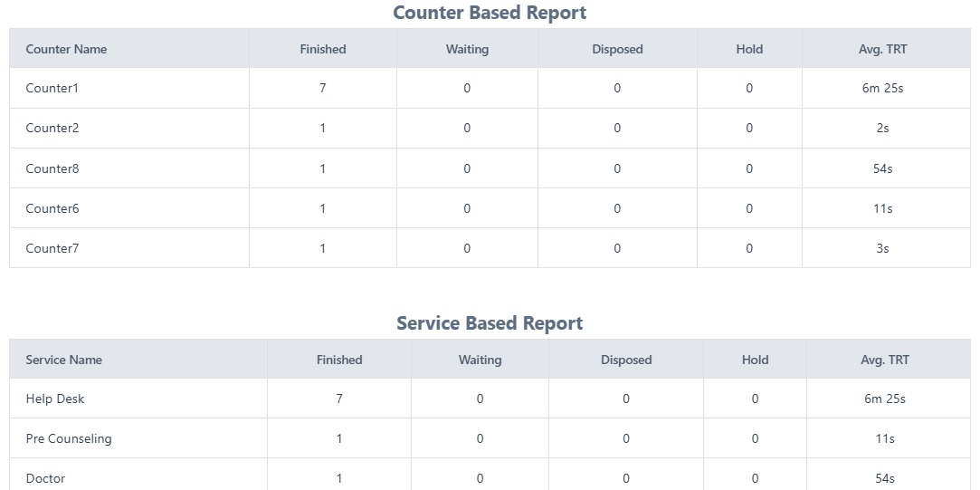The image size is (980, 490).
Task: Click the Disposed header in Counter report
Action: [x=617, y=49]
